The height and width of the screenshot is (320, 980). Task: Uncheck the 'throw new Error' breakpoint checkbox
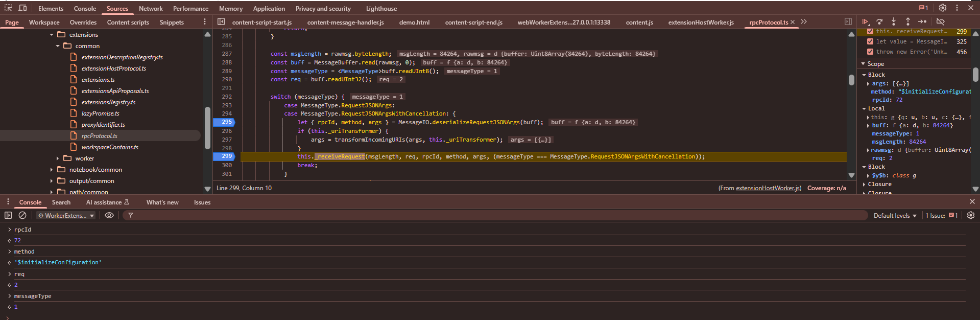pos(870,52)
